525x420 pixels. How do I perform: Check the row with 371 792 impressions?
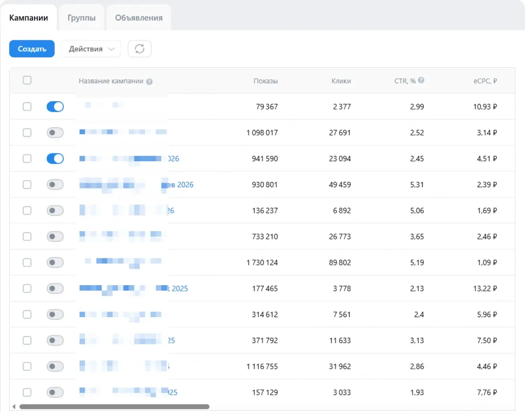(x=27, y=341)
